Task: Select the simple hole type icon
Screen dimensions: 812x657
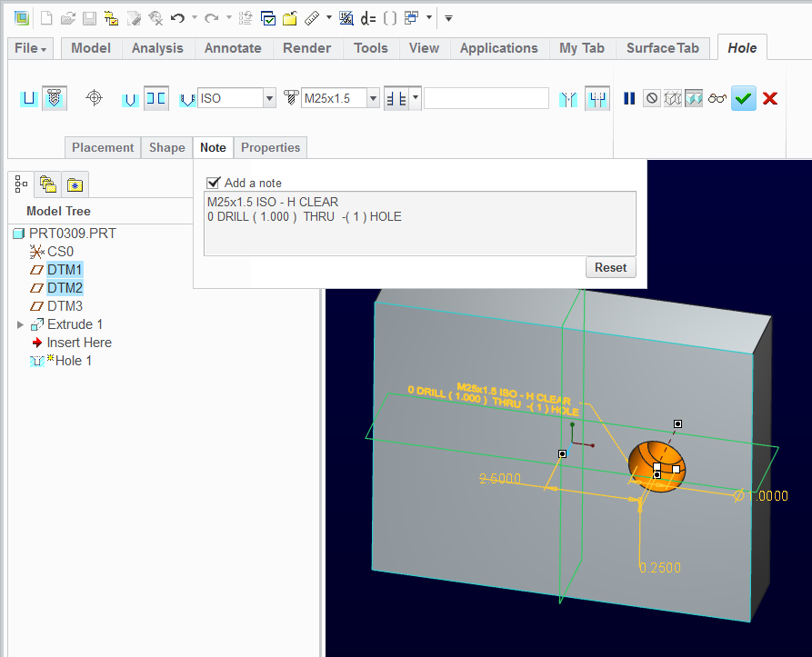Action: coord(29,98)
